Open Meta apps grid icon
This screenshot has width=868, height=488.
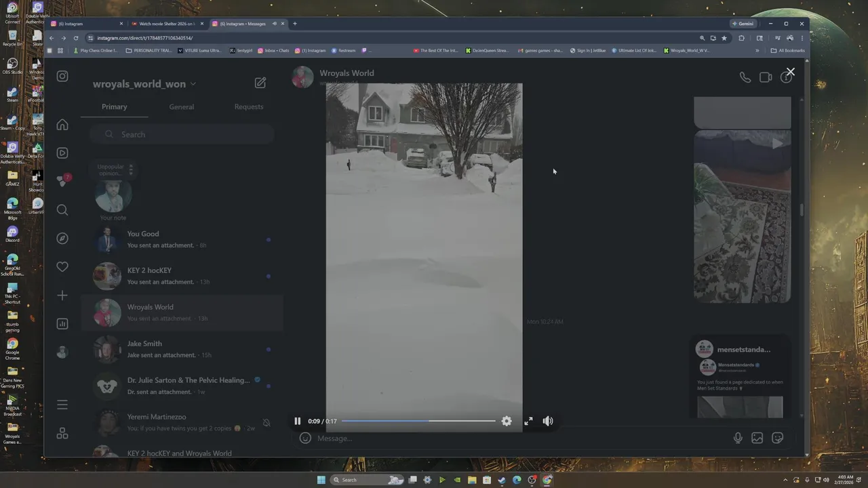pos(62,434)
